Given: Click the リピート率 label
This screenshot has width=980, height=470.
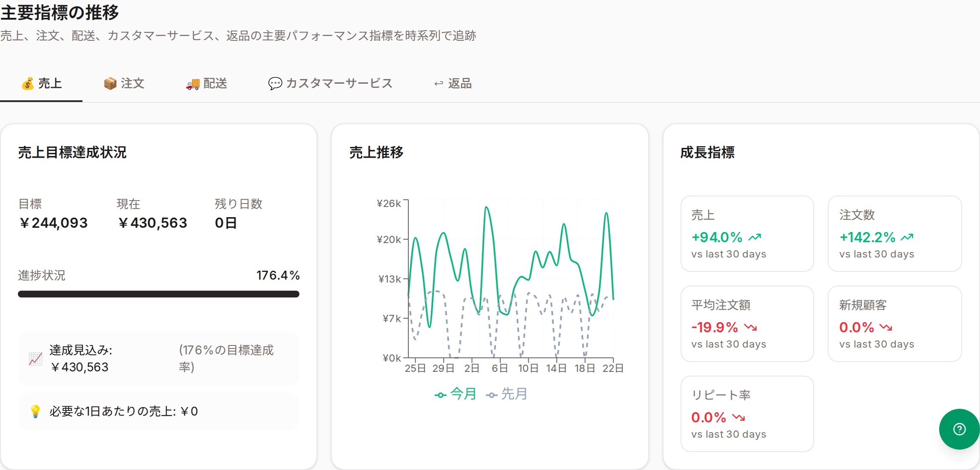Looking at the screenshot, I should point(721,395).
